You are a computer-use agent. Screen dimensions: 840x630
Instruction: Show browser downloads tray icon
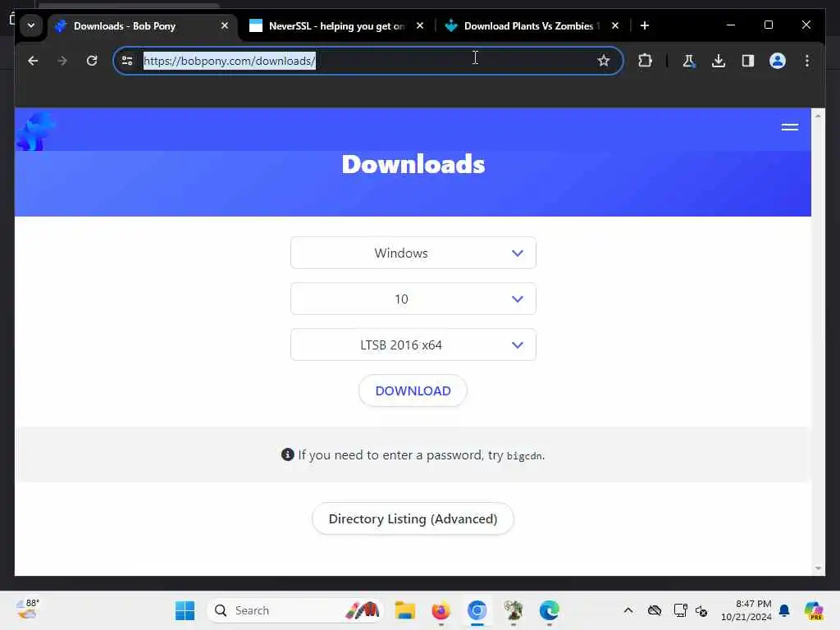click(719, 61)
